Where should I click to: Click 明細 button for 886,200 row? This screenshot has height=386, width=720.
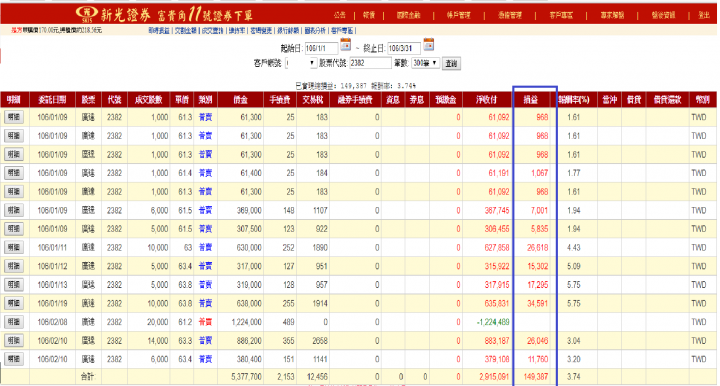tap(14, 341)
